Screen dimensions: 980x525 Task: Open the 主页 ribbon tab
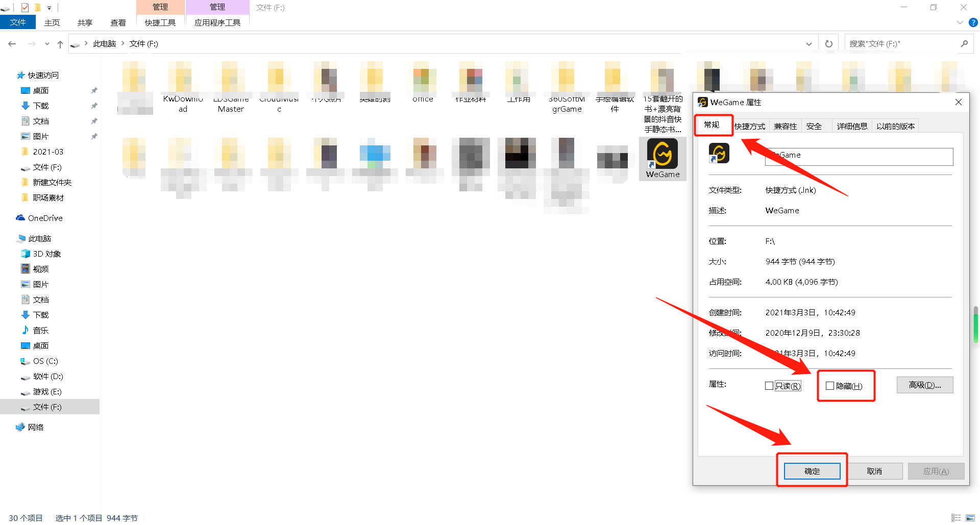coord(52,22)
